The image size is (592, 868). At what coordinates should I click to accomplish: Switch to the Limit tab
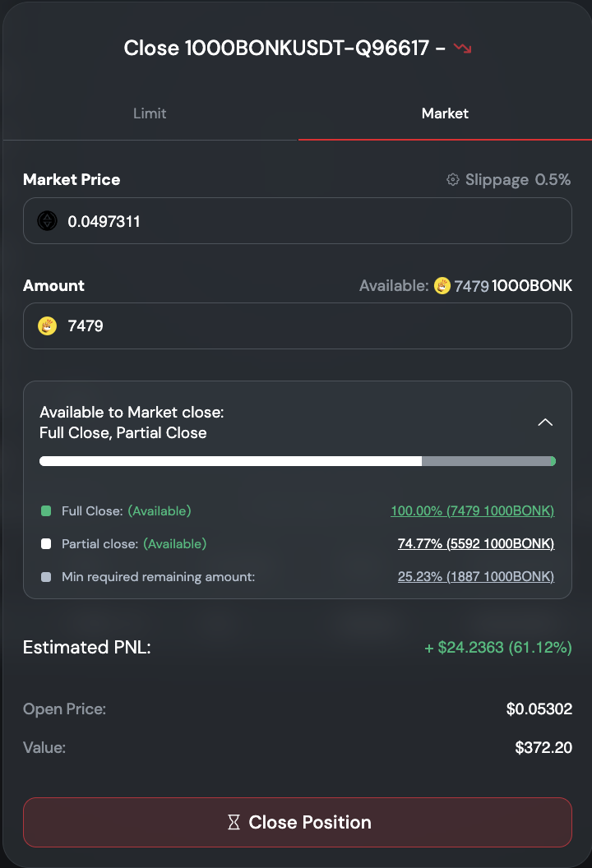(x=150, y=113)
